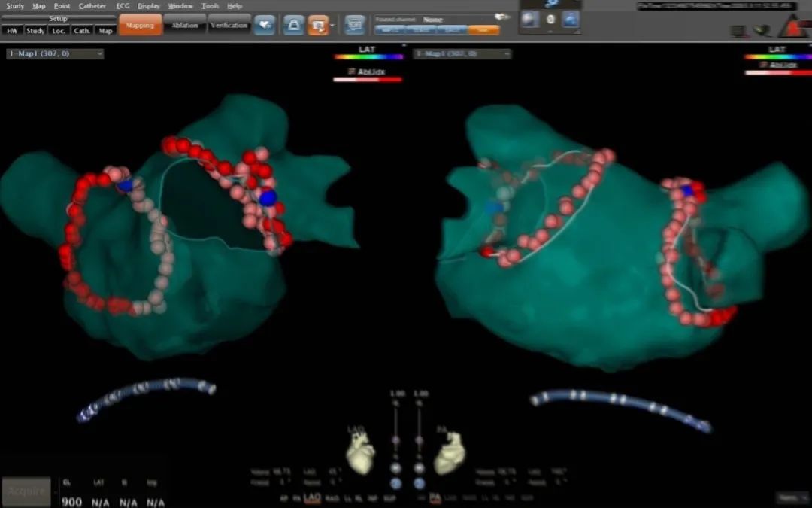Click the blue heart icon in toolbar
812x508 pixels.
click(264, 25)
